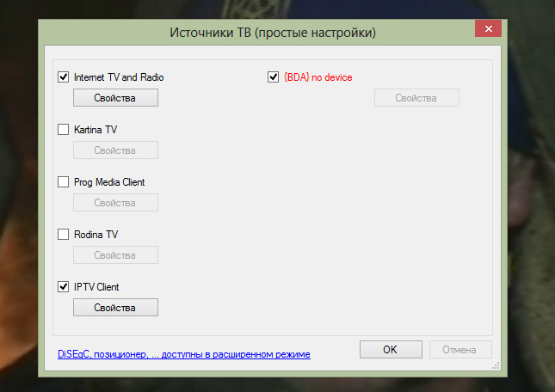Viewport: 555px width, 392px height.
Task: Enable the Kartina TV source checkbox
Action: (x=63, y=130)
